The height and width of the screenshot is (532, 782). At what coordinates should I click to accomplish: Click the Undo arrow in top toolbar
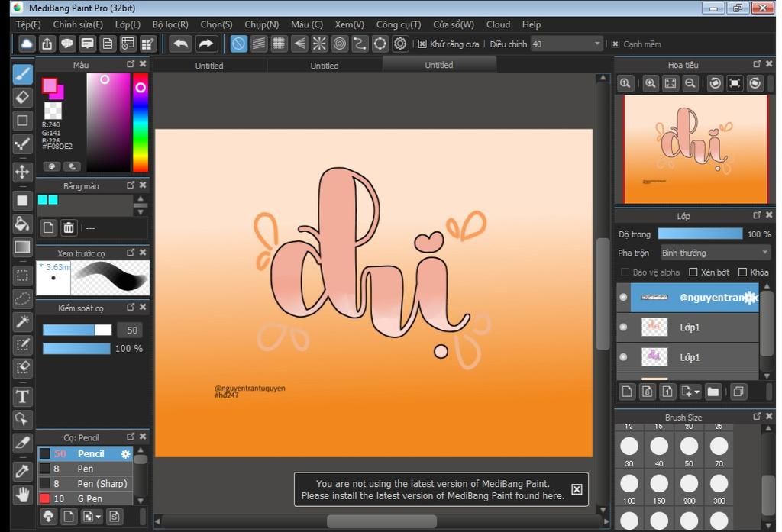click(x=181, y=44)
